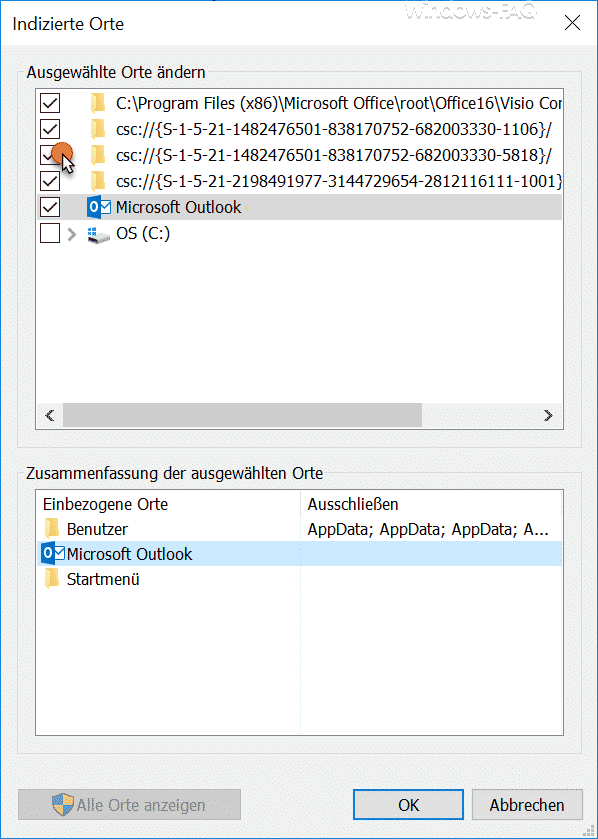Click folder icon beside Visio path entry
The height and width of the screenshot is (839, 598).
click(x=98, y=103)
